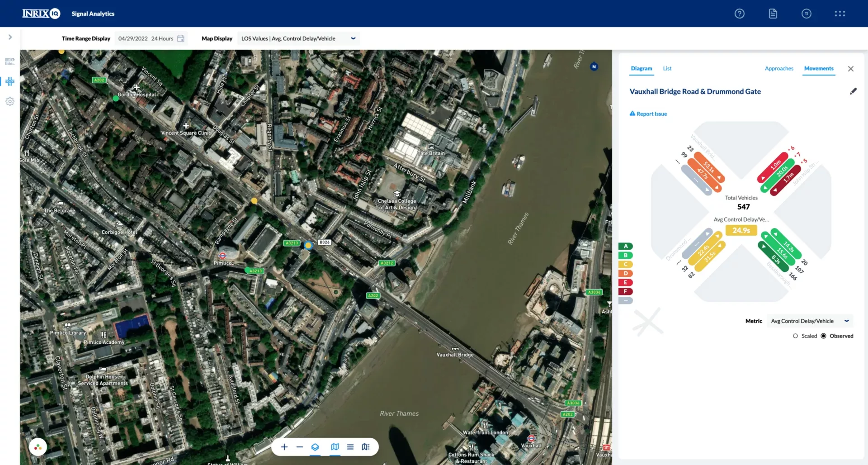Open the help question mark icon
The width and height of the screenshot is (868, 465).
pyautogui.click(x=739, y=14)
